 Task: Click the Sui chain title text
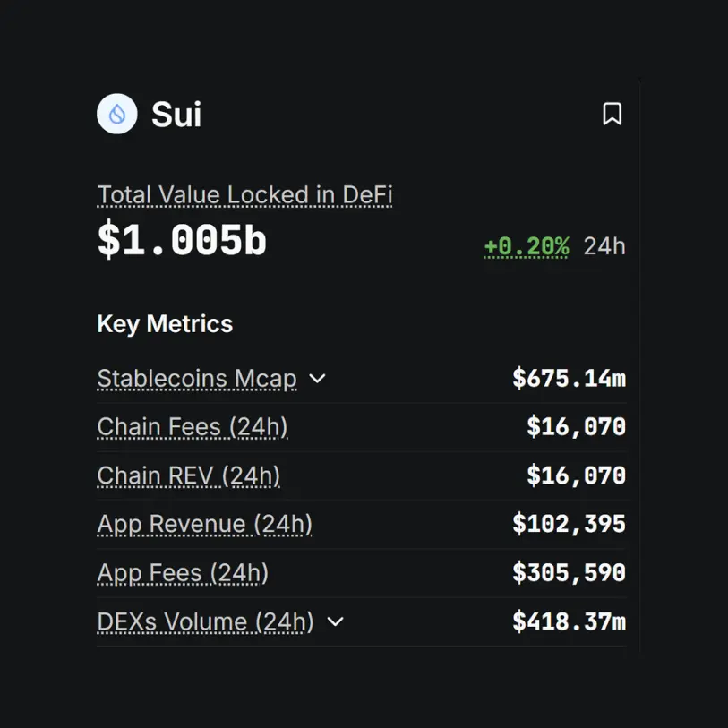point(176,115)
